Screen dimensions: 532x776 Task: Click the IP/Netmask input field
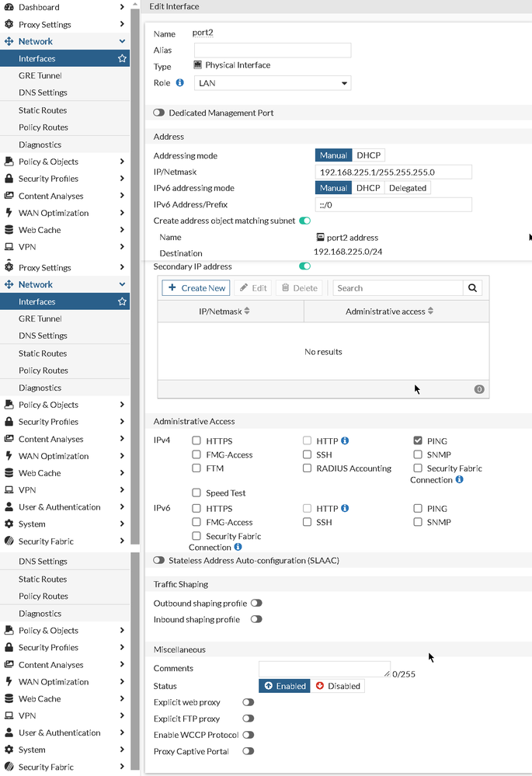click(393, 172)
